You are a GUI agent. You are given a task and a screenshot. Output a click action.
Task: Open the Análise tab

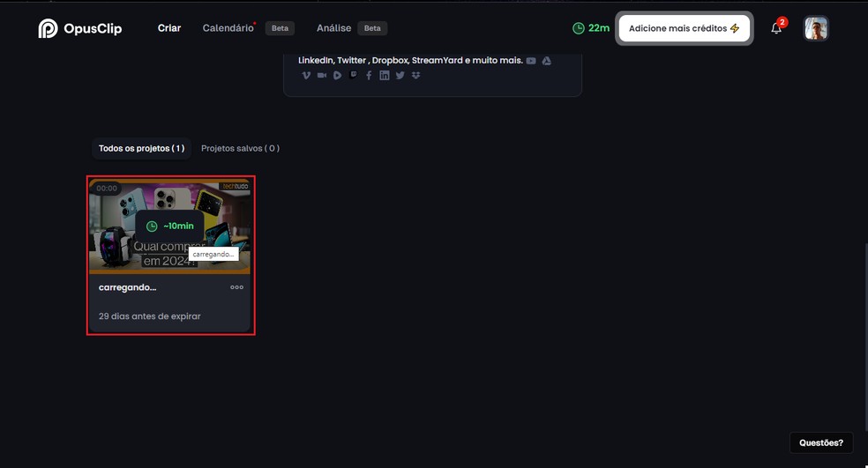[333, 28]
